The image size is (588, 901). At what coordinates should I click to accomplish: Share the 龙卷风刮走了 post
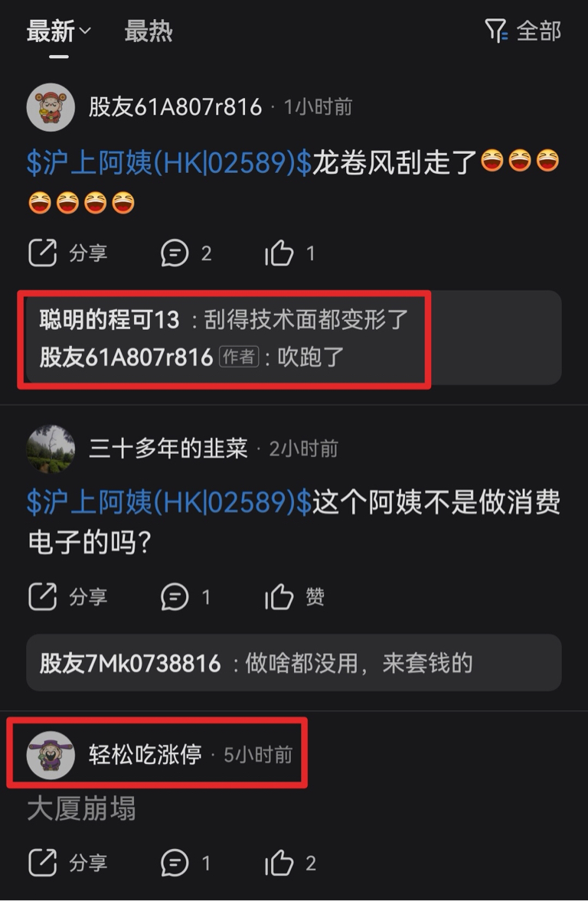click(68, 253)
